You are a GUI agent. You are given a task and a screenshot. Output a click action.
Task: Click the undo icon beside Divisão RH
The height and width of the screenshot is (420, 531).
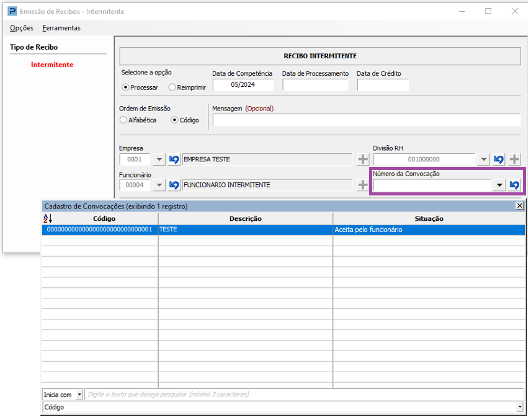pos(499,159)
